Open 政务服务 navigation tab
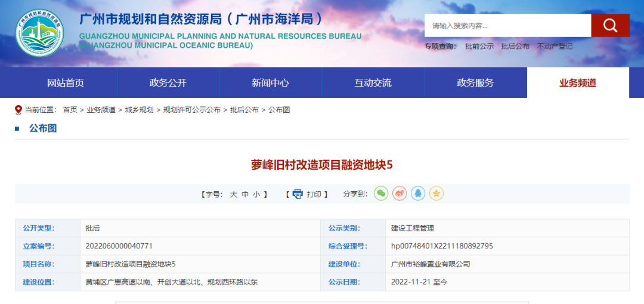The image size is (644, 304). tap(475, 82)
